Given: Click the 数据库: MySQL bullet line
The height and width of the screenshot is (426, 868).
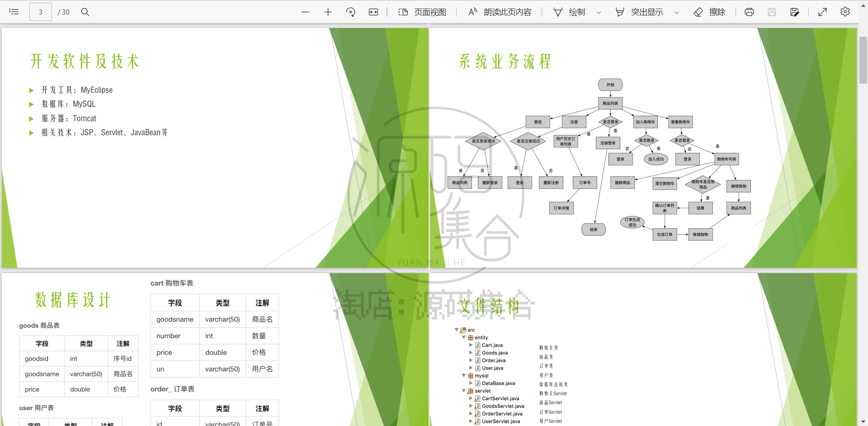Looking at the screenshot, I should [69, 104].
